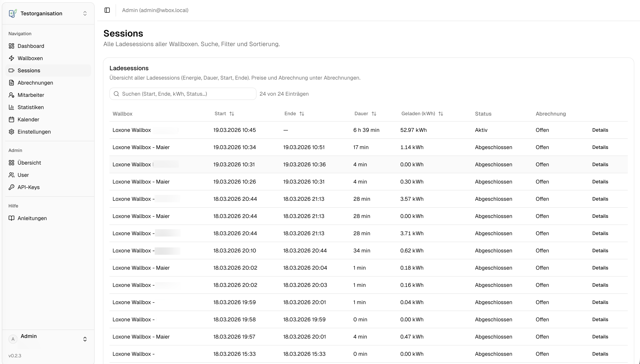The width and height of the screenshot is (640, 364).
Task: Click the Einstellungen gear icon
Action: pyautogui.click(x=11, y=132)
